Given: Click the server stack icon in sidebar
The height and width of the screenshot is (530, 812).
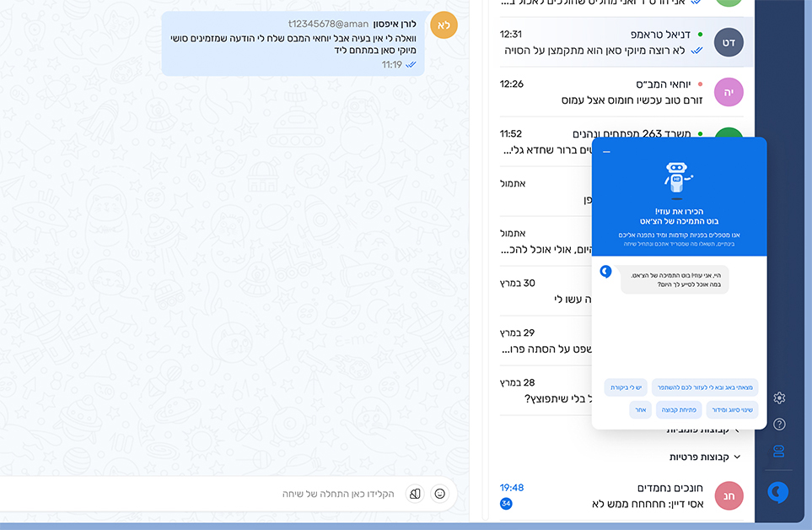Looking at the screenshot, I should 779,452.
